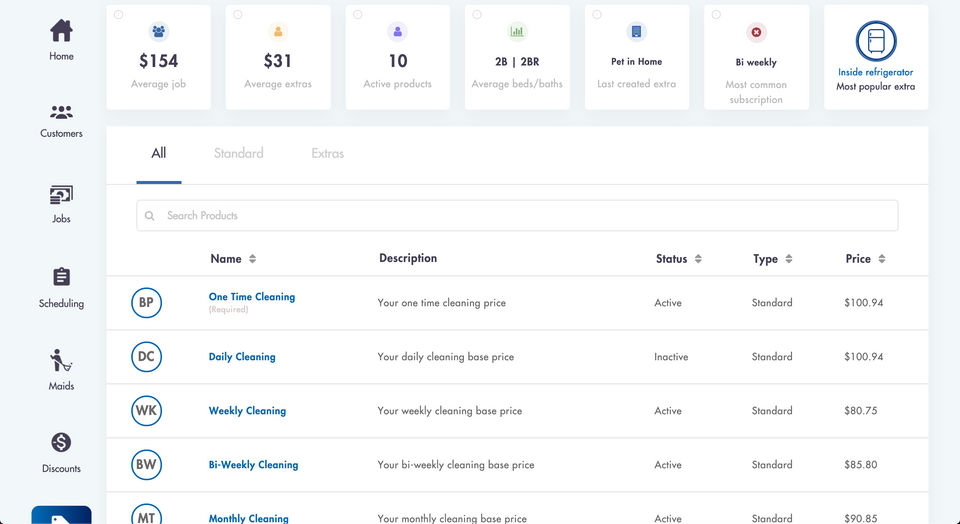The image size is (960, 524).
Task: Switch to the Extras tab
Action: [328, 154]
